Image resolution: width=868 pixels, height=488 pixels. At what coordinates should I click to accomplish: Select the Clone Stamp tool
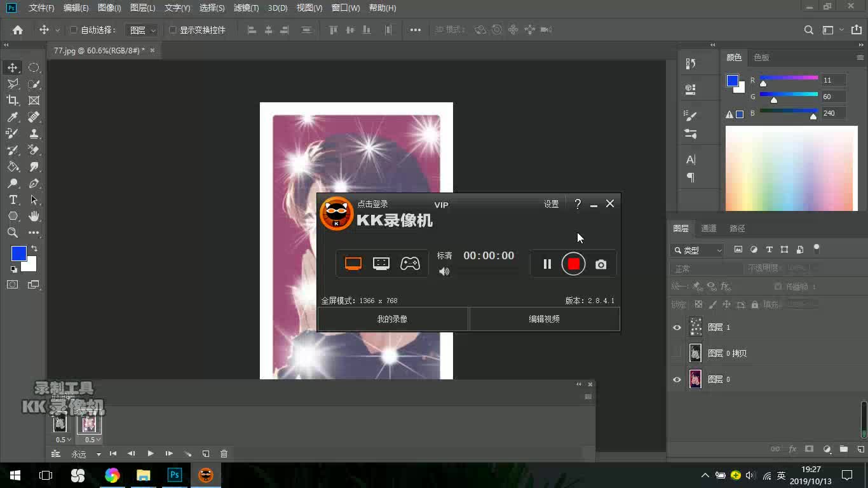click(x=34, y=133)
